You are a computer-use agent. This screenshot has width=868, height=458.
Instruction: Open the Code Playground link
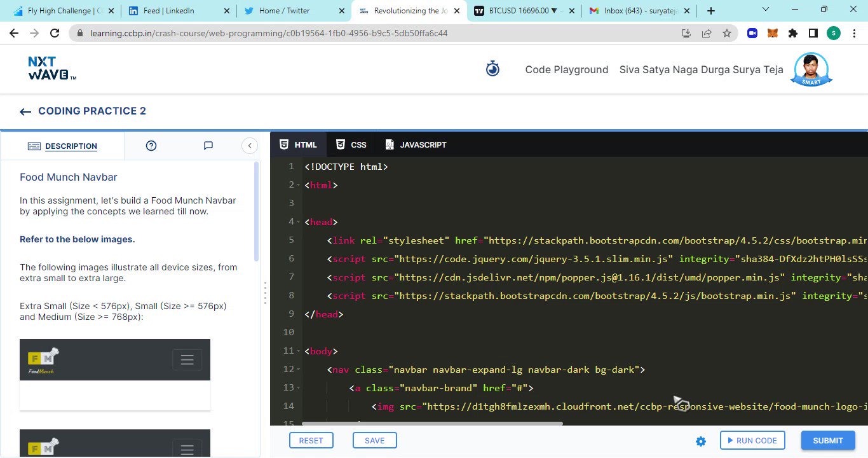coord(567,69)
